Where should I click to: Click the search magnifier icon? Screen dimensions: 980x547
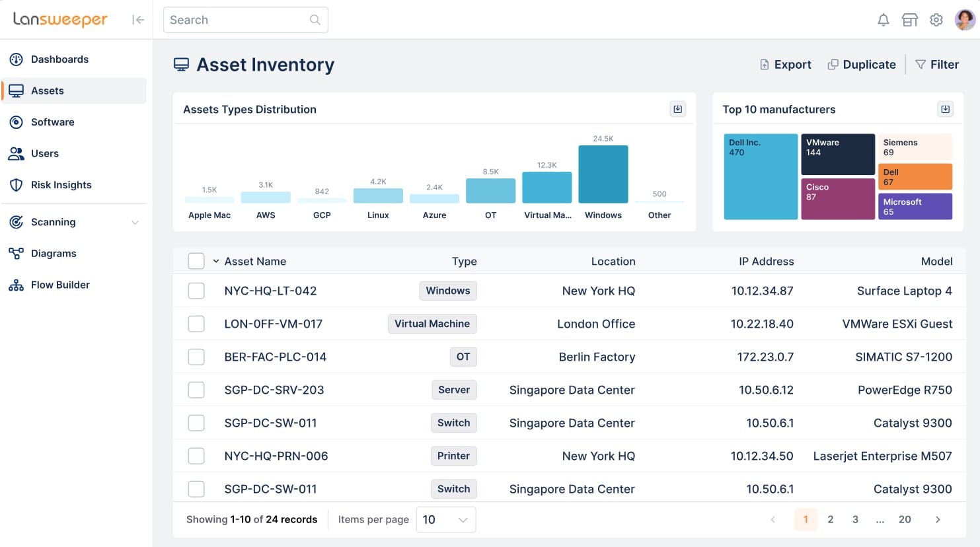point(315,20)
